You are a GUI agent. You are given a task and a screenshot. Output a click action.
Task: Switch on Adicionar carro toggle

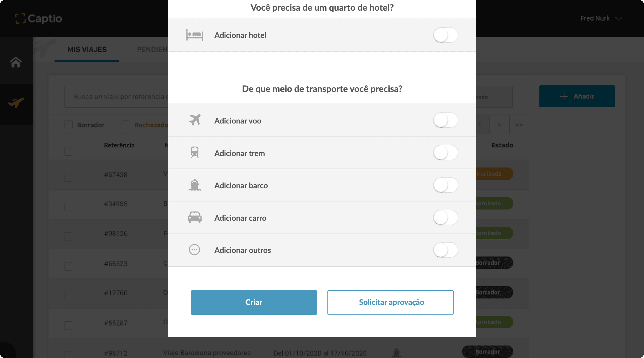(445, 218)
